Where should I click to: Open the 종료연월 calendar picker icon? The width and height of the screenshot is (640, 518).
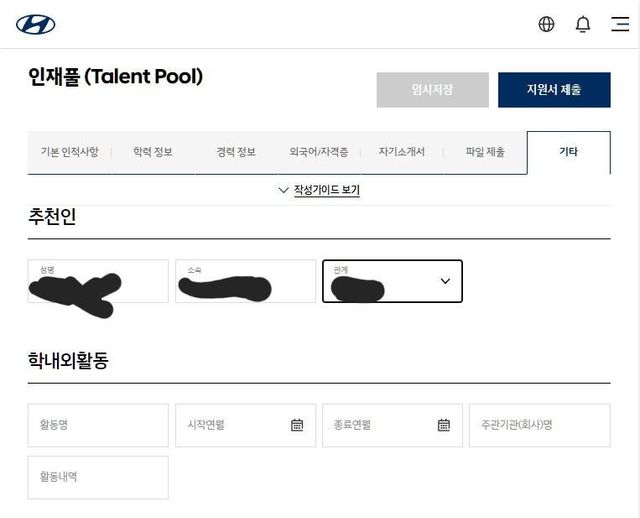(x=444, y=425)
